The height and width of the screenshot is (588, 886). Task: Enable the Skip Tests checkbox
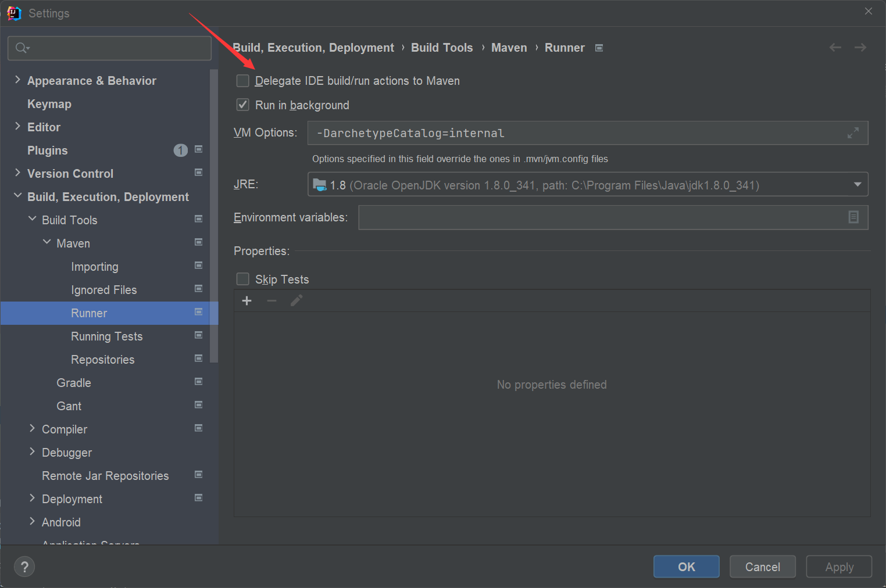(243, 279)
